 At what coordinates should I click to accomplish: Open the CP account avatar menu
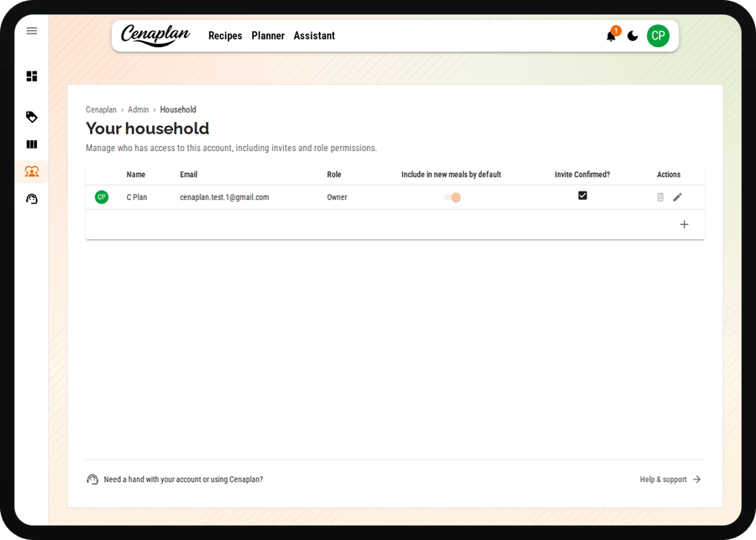coord(658,35)
